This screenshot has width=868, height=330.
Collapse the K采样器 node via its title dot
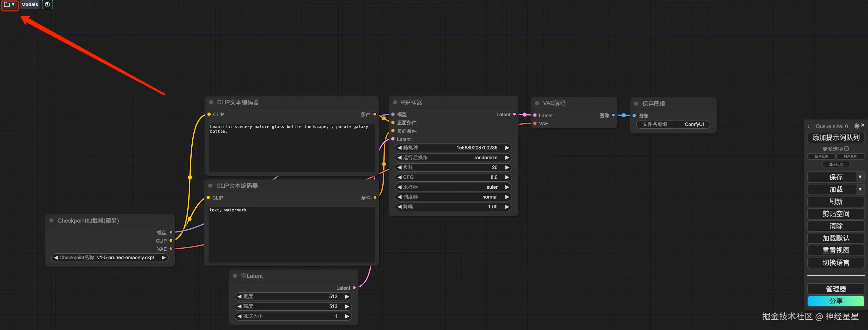coord(395,102)
